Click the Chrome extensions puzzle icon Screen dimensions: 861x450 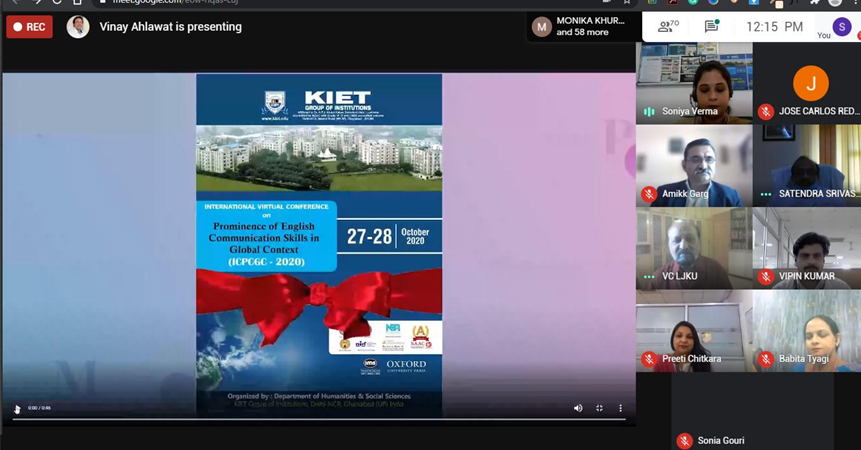(x=817, y=3)
